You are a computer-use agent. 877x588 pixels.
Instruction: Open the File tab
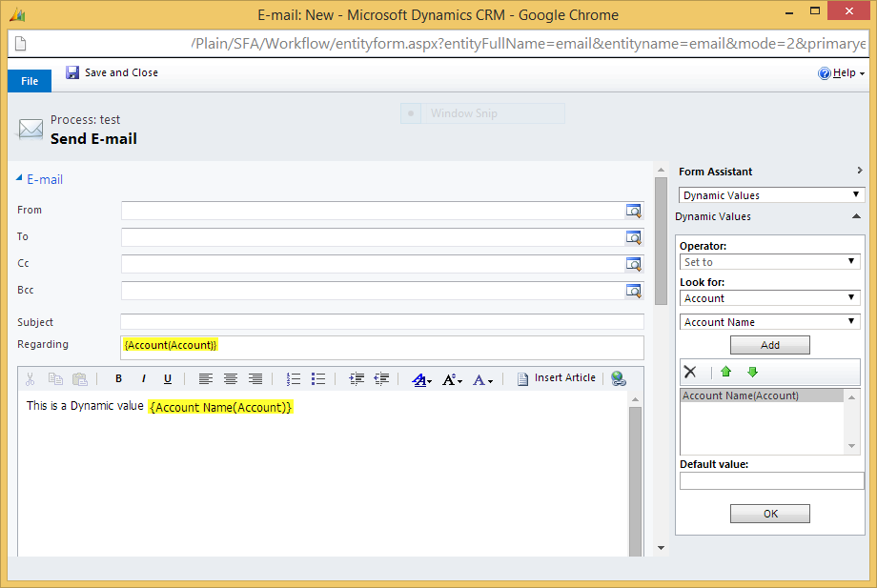(30, 81)
